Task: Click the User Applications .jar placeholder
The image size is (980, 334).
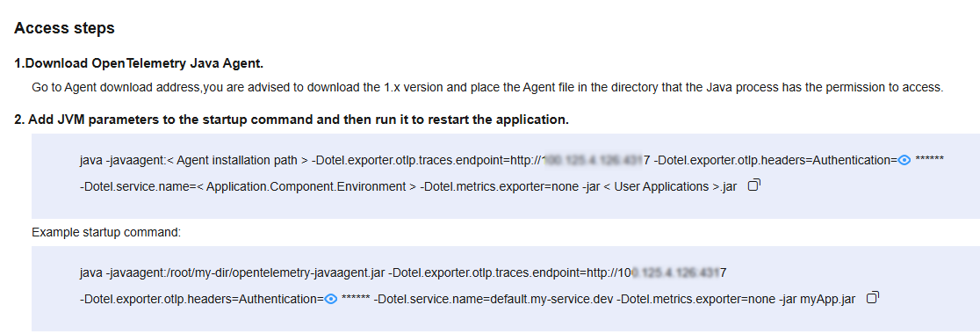Action: (668, 186)
